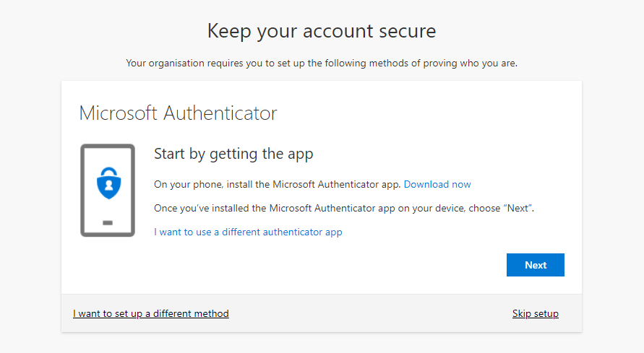Viewport: 644px width, 353px height.
Task: Open the Download now link
Action: 437,185
